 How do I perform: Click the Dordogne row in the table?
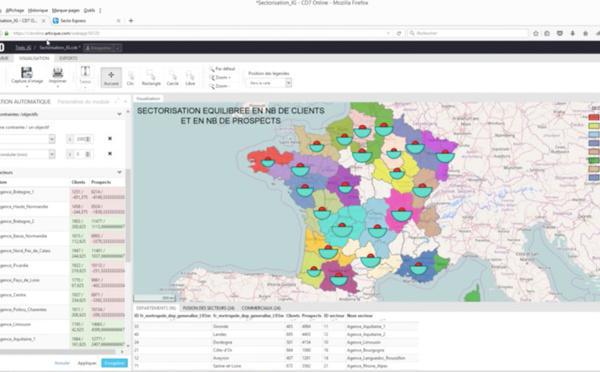point(276,342)
